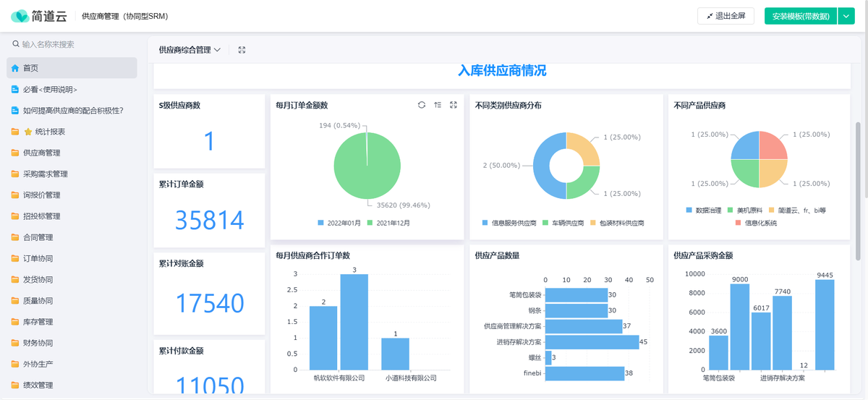This screenshot has height=400, width=868.
Task: Expand the 招投标管理 folder
Action: click(72, 216)
